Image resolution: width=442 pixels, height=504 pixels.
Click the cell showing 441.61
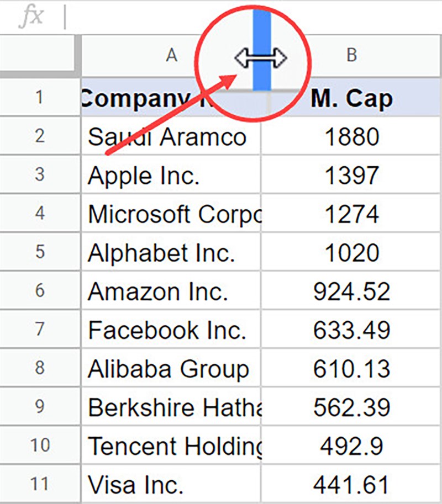click(x=351, y=484)
